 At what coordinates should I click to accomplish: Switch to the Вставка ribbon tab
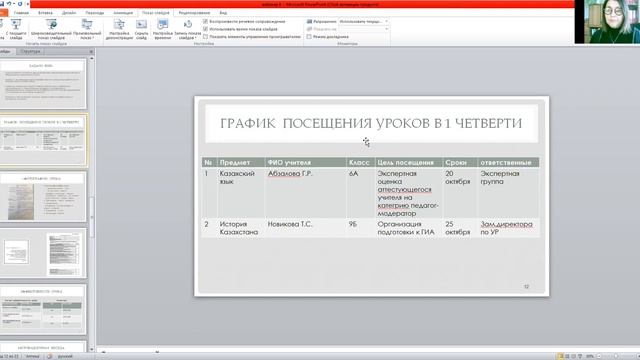tap(45, 13)
